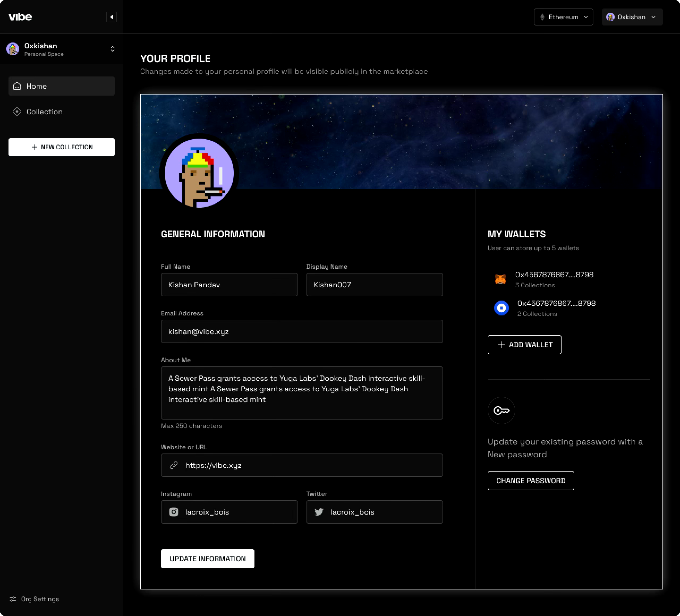
Task: Open the 0xkishan account dropdown in header
Action: click(x=632, y=17)
